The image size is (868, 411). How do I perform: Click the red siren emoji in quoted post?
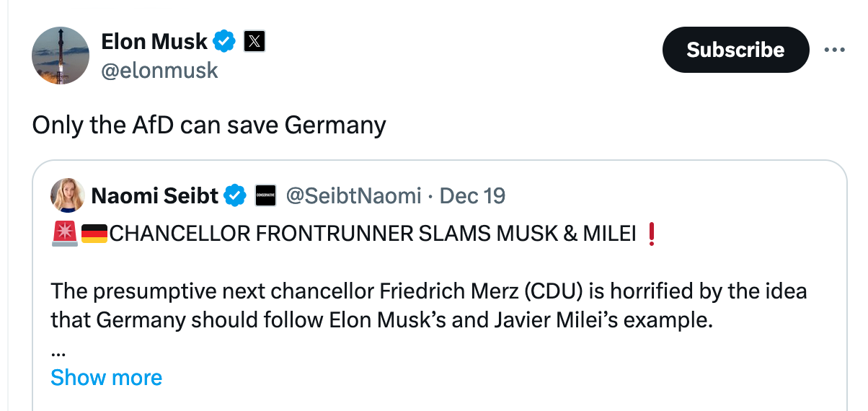click(65, 234)
